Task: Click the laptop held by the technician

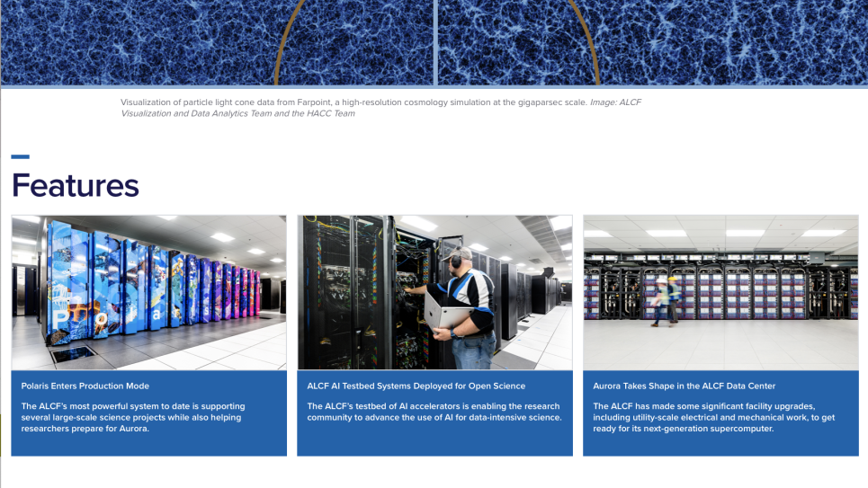Action: click(447, 315)
